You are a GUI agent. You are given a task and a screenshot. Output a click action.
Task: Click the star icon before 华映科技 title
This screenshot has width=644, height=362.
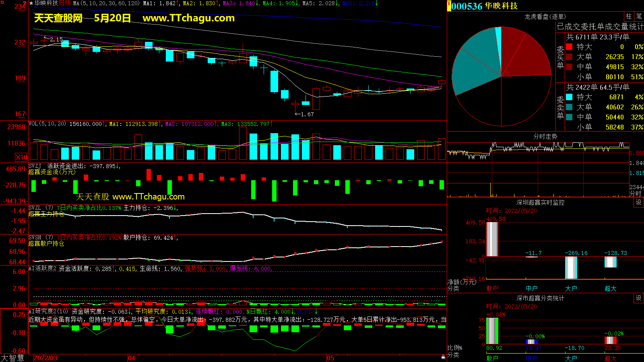pos(31,3)
